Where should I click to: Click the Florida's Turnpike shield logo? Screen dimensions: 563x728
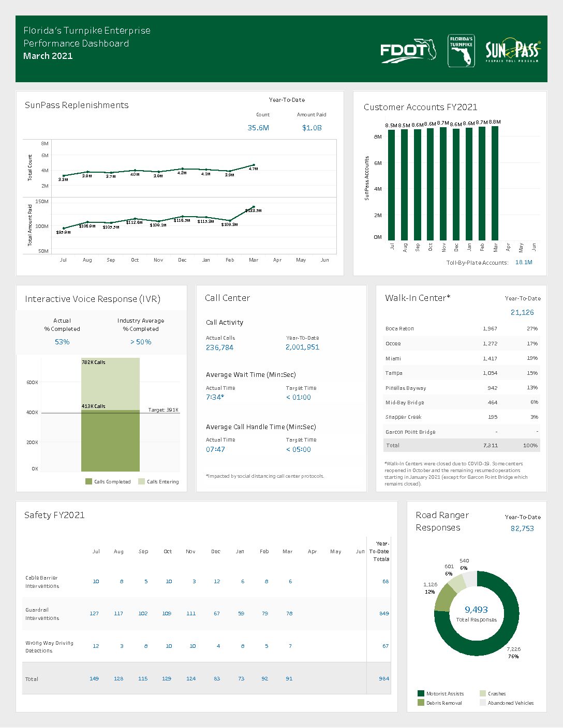[x=461, y=51]
